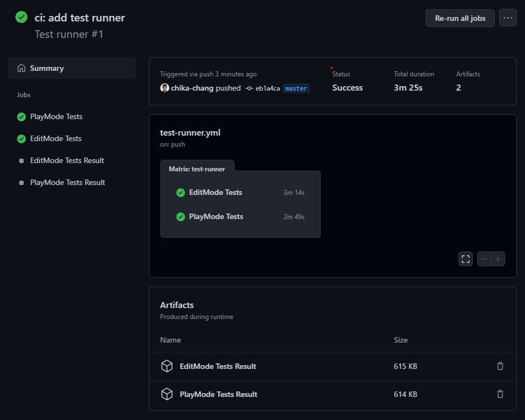Image resolution: width=525 pixels, height=420 pixels.
Task: Click the Test runner #1 subtitle
Action: click(69, 35)
